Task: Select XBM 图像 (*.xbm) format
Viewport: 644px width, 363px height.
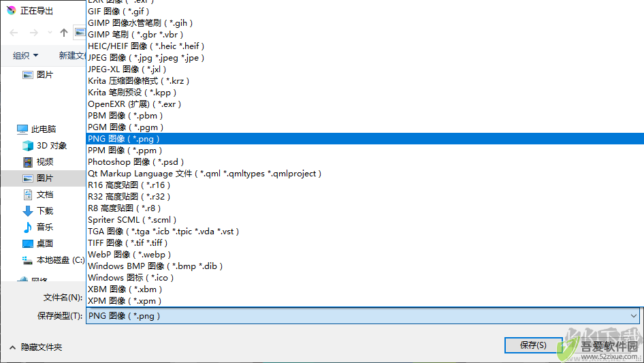Action: point(365,289)
